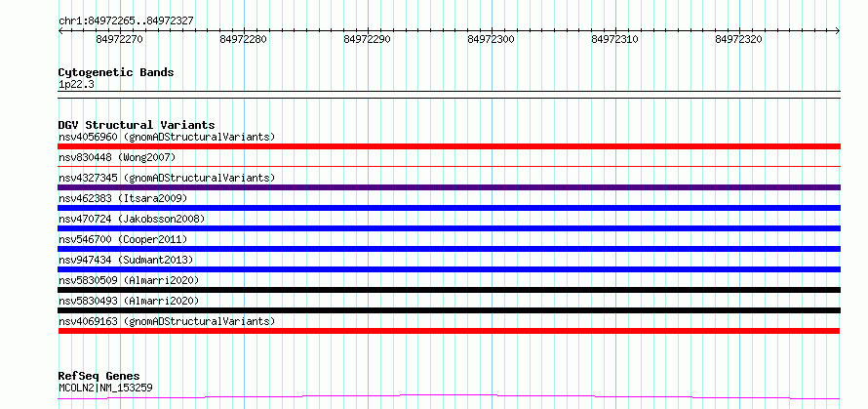Viewport: 868px width, 409px height.
Task: Open variant nsv947434 (Sudmant2013) label
Action: [x=126, y=260]
